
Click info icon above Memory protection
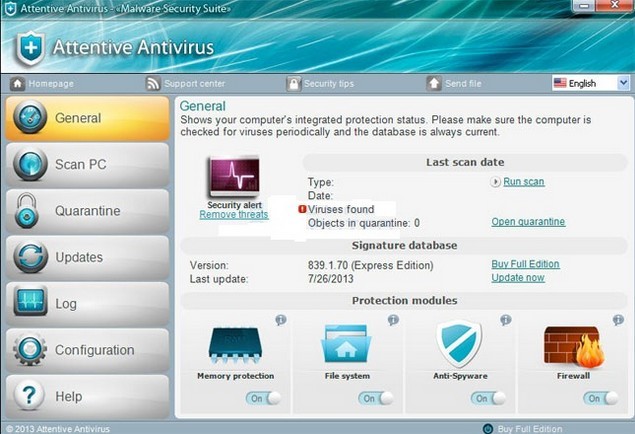(281, 320)
